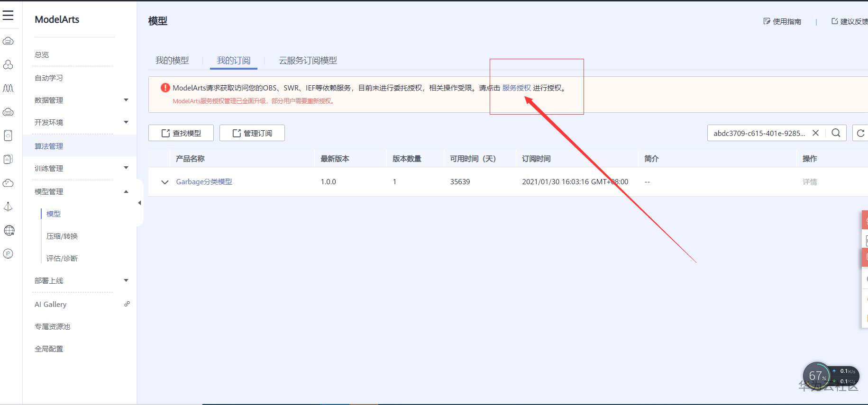Expand the Garbage分类模型 row chevron

(x=165, y=182)
